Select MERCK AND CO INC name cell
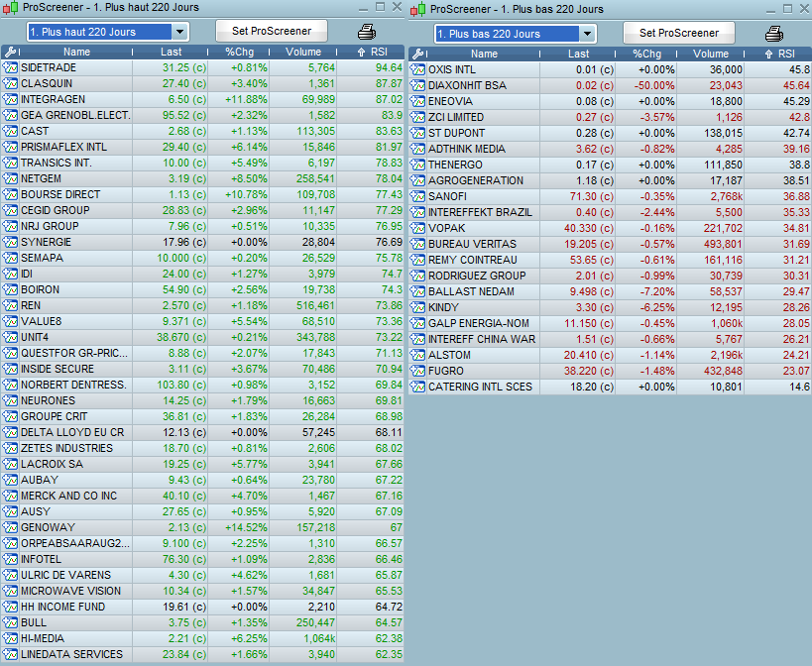 [75, 496]
